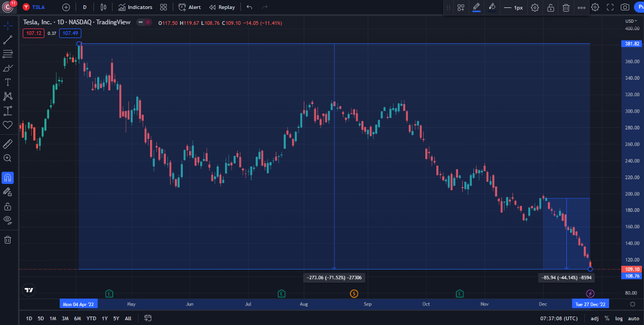
Task: Undo the last chart action
Action: [249, 7]
